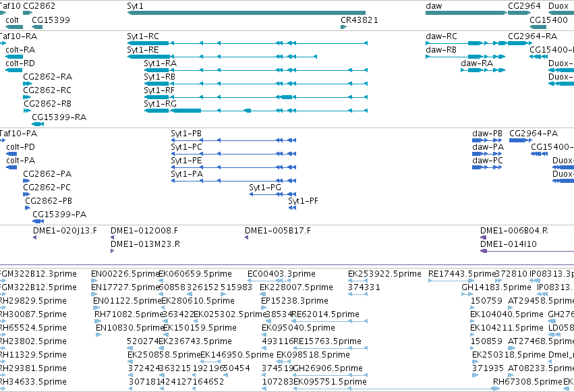Screen dimensions: 574x392
Task: Click the CR43821 gene label
Action: coord(359,20)
